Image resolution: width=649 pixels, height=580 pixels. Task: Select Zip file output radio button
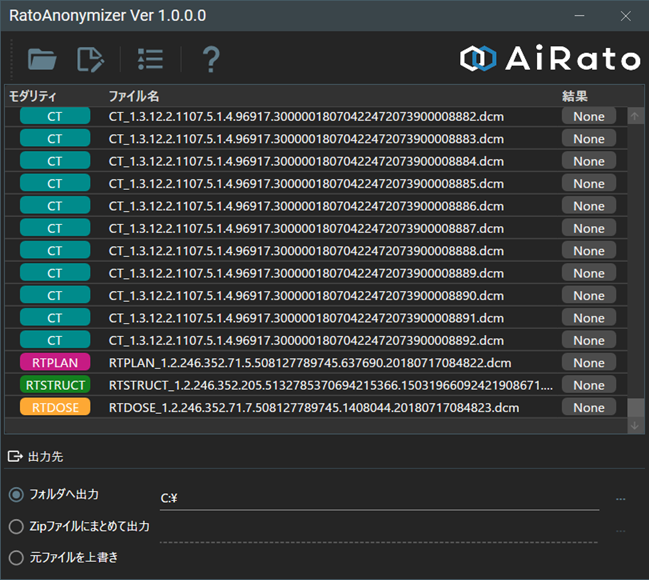(16, 527)
